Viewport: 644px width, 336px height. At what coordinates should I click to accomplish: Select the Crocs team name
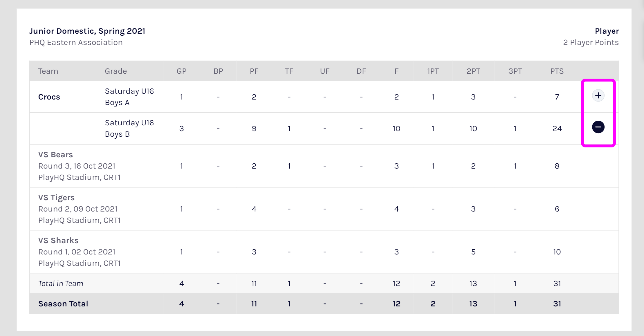coord(49,97)
